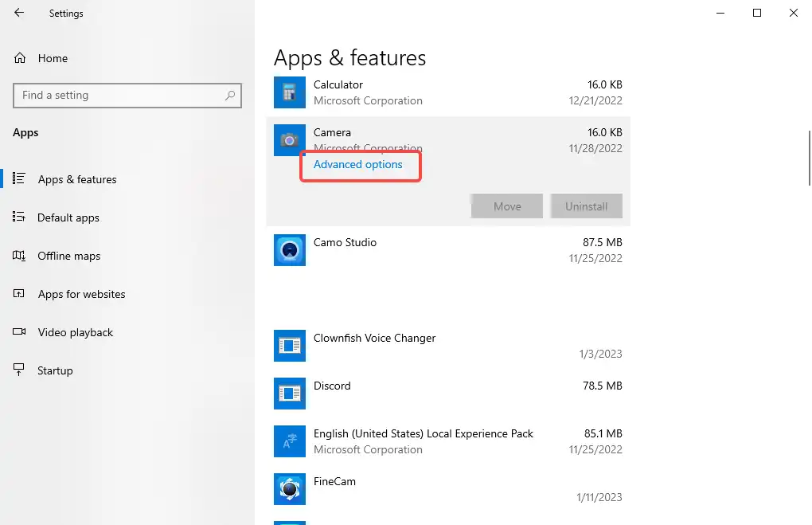Minimize the Settings window

720,13
